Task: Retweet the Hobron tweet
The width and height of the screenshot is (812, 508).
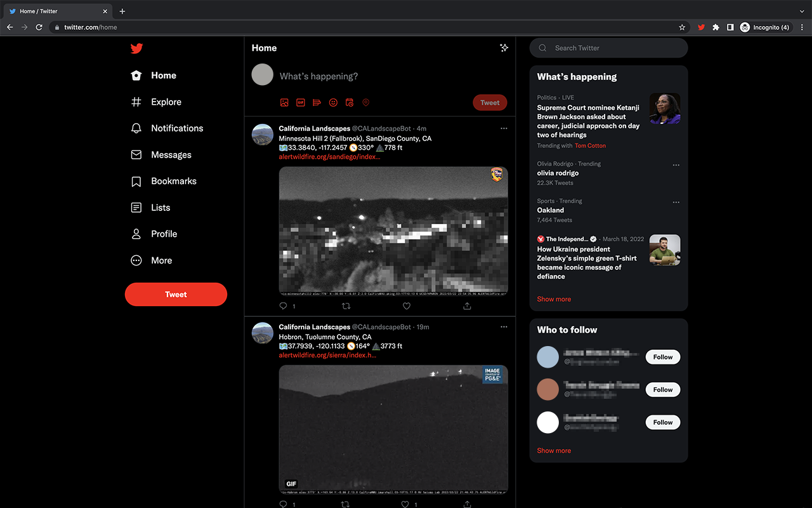Action: (x=346, y=504)
